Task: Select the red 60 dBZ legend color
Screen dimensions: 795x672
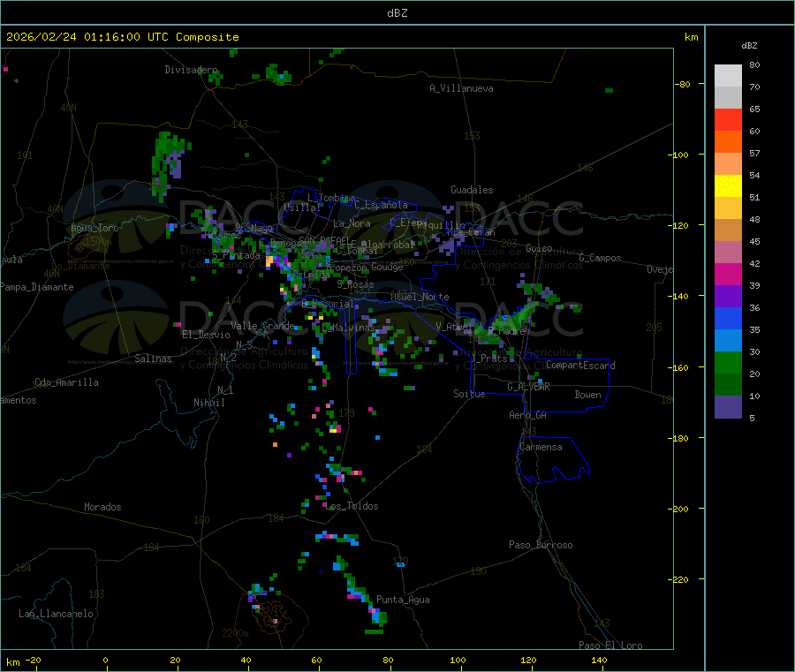Action: coord(728,119)
